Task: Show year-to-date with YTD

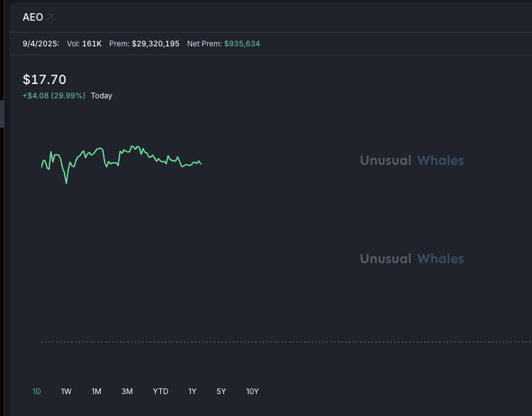Action: coord(161,392)
